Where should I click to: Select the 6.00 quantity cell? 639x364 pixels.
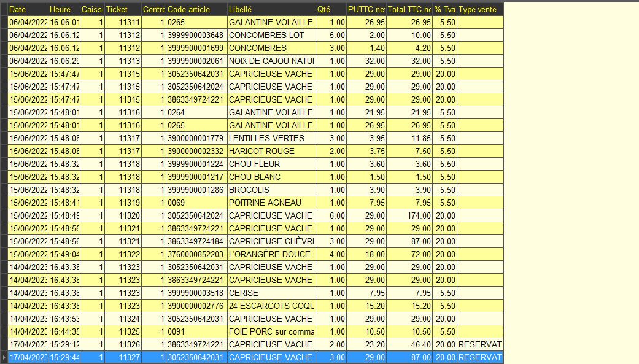[x=331, y=215]
